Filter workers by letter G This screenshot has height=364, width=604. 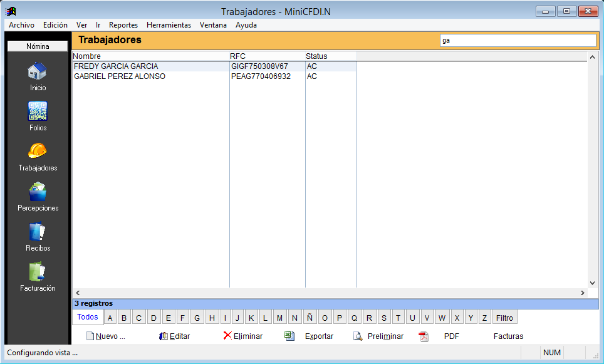click(x=197, y=318)
